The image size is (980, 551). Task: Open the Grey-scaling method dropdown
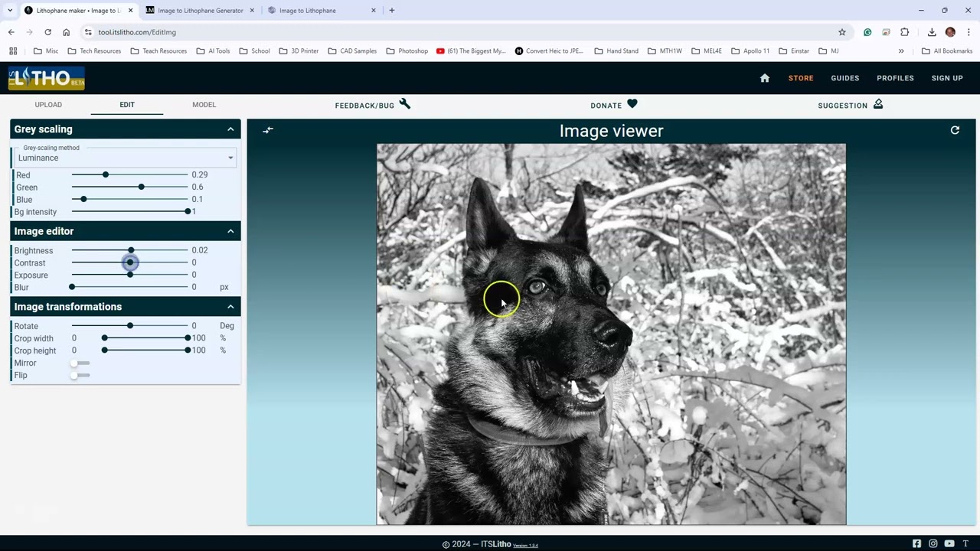coord(126,158)
